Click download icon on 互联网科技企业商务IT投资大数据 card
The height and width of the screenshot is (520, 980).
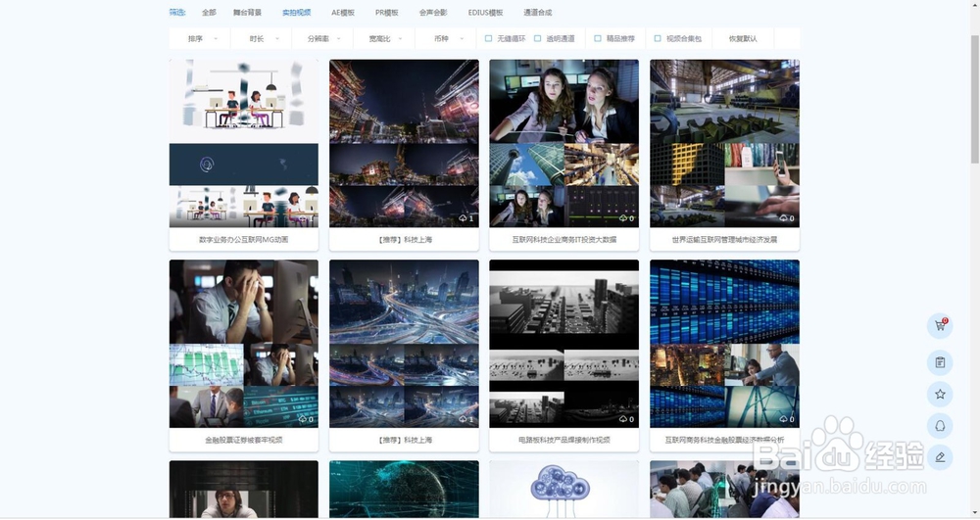[x=623, y=218]
